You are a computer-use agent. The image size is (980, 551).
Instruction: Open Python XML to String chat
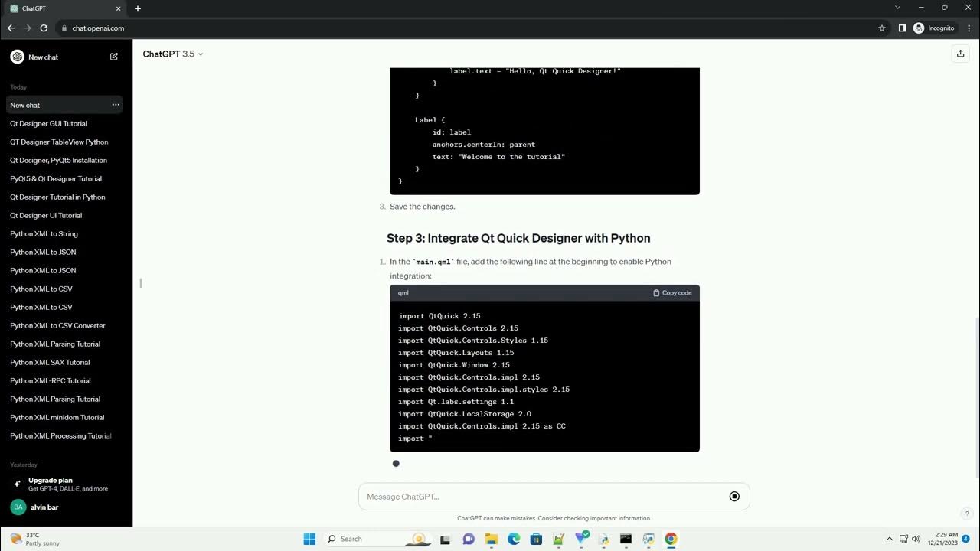(44, 233)
